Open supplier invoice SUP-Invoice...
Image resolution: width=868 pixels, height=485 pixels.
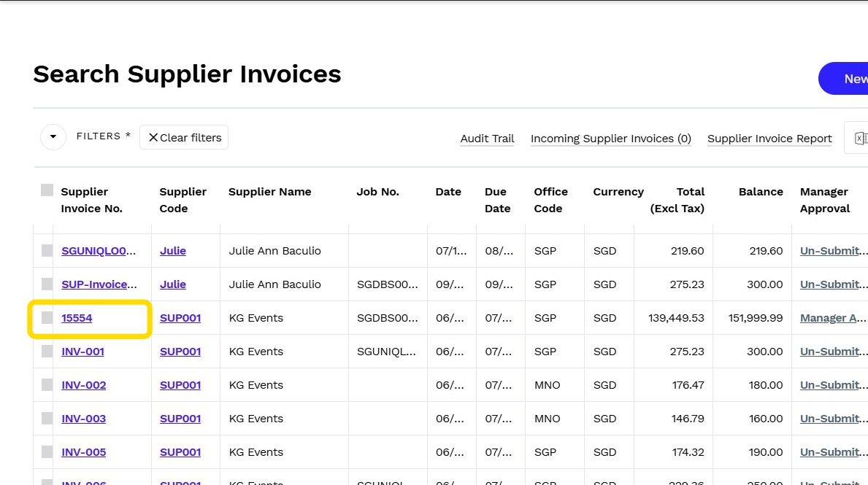99,284
